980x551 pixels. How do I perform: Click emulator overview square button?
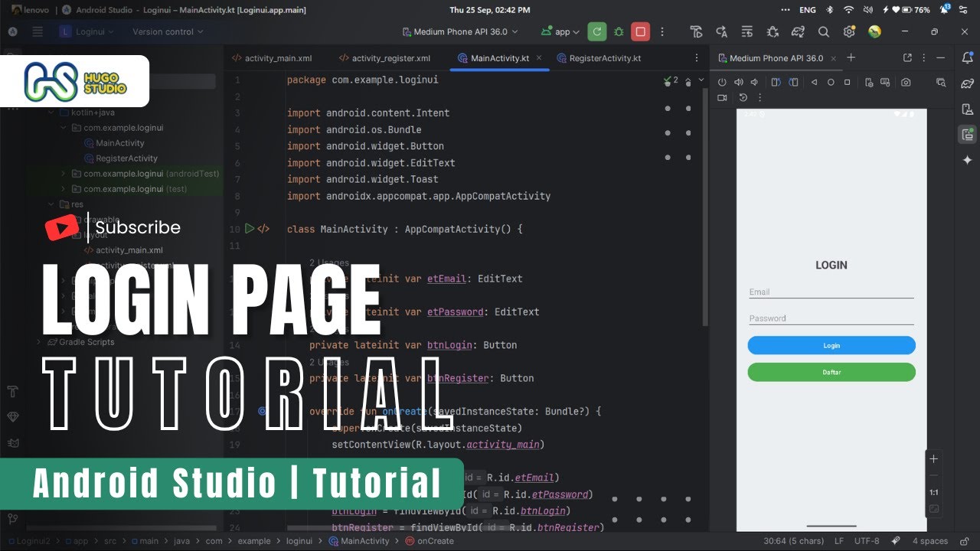tap(847, 82)
